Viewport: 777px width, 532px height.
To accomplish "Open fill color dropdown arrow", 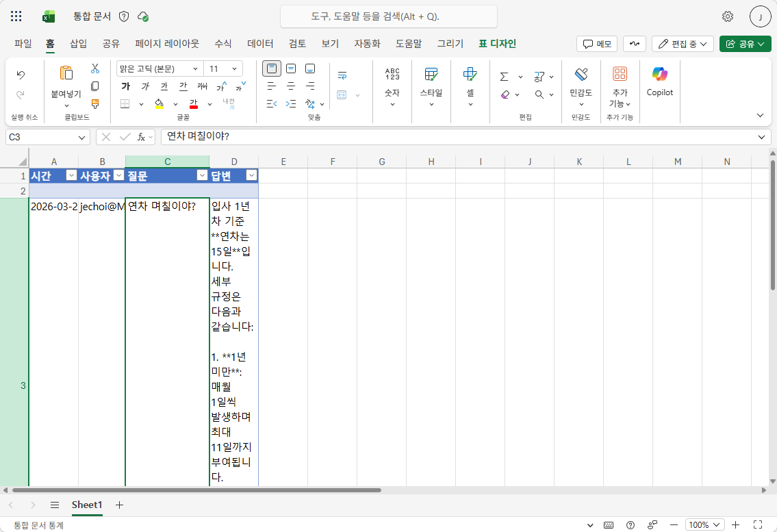I will click(175, 104).
